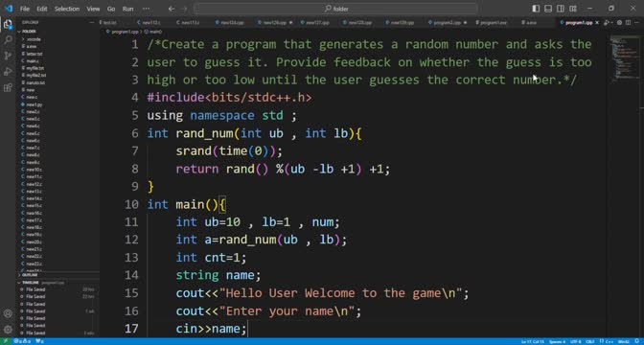Click the remote window status bar icon
The height and width of the screenshot is (345, 644).
click(x=6, y=341)
